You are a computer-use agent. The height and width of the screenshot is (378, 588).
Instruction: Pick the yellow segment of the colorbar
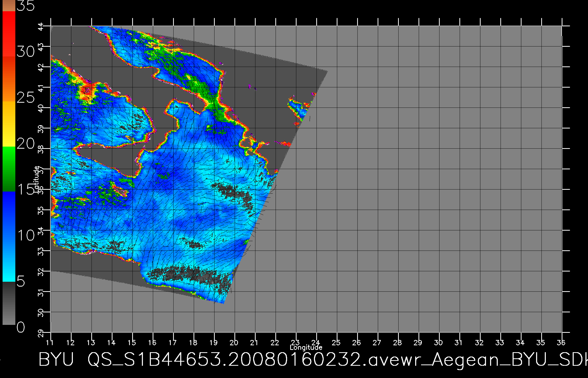click(x=9, y=124)
